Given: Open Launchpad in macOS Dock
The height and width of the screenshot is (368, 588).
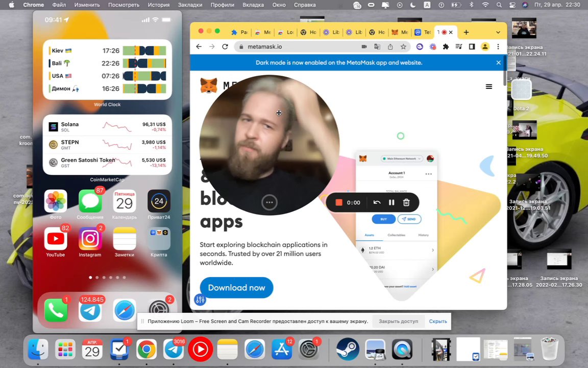Looking at the screenshot, I should coord(65,350).
